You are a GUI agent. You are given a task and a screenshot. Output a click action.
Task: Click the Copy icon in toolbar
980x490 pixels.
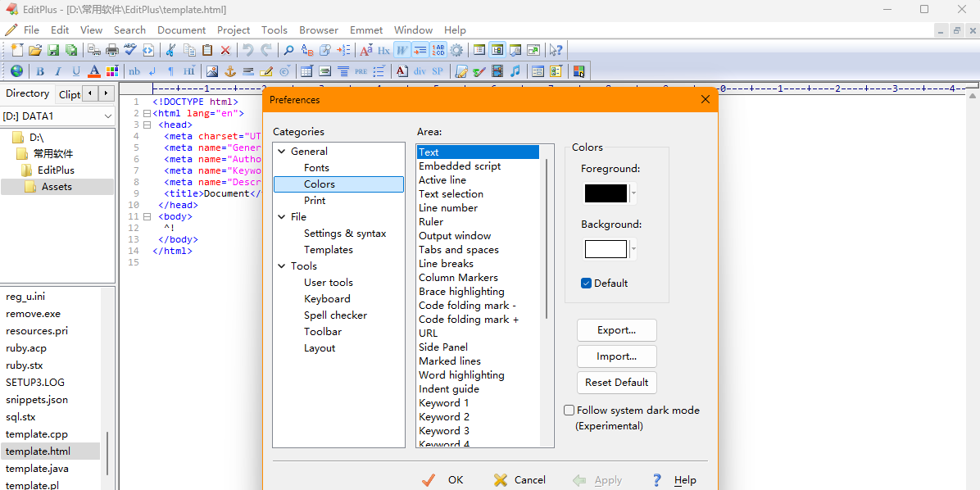coord(189,50)
